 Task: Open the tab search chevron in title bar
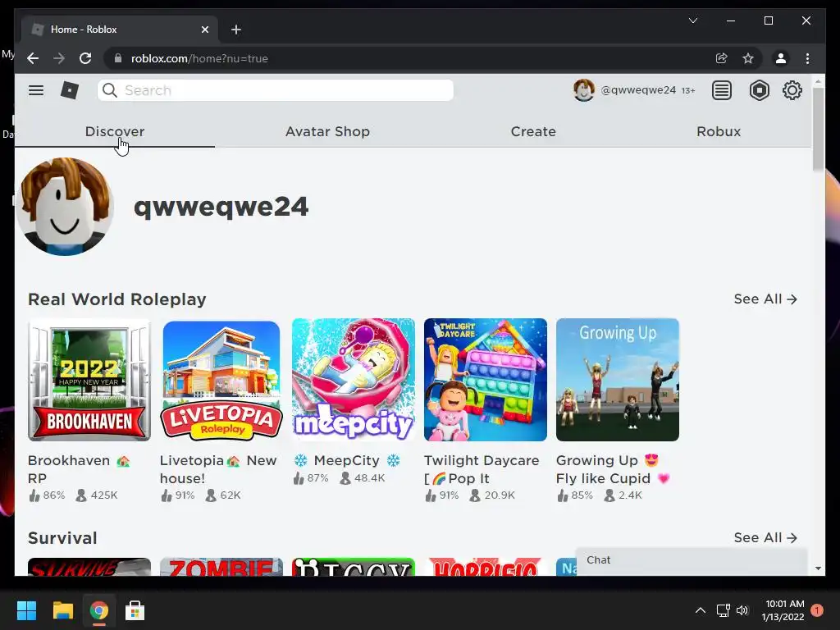pyautogui.click(x=692, y=21)
